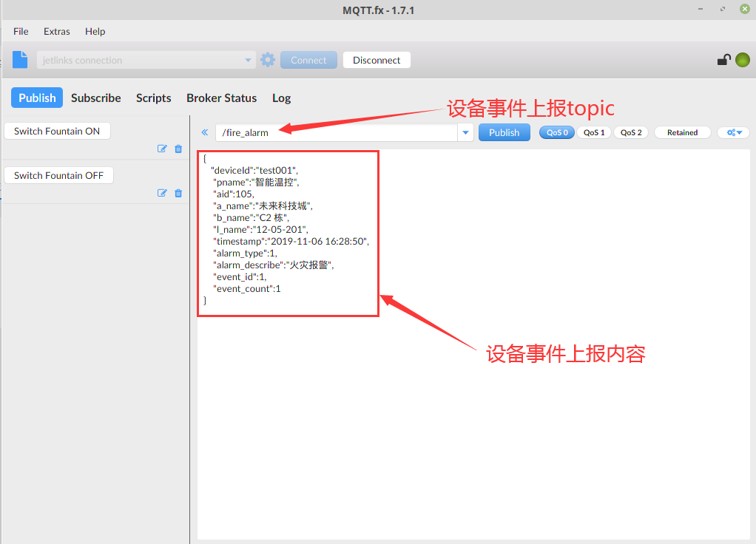This screenshot has width=756, height=544.
Task: Open publish options gear dropdown
Action: pyautogui.click(x=734, y=132)
